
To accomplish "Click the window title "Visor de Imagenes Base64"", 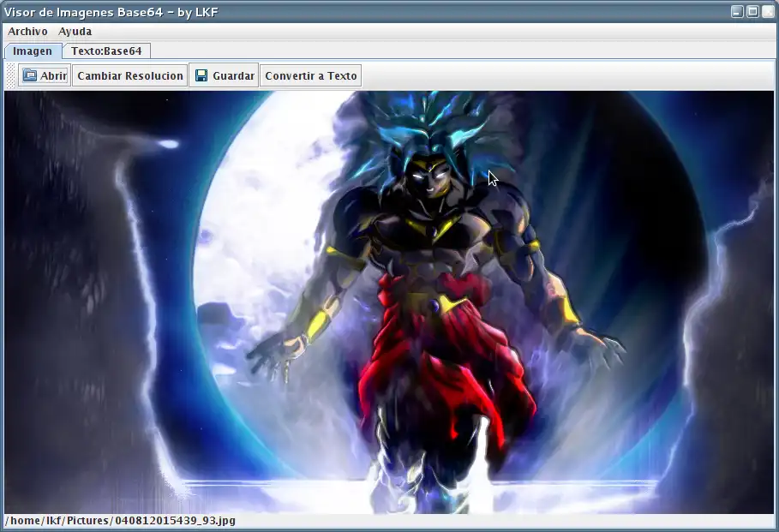I will (x=83, y=12).
